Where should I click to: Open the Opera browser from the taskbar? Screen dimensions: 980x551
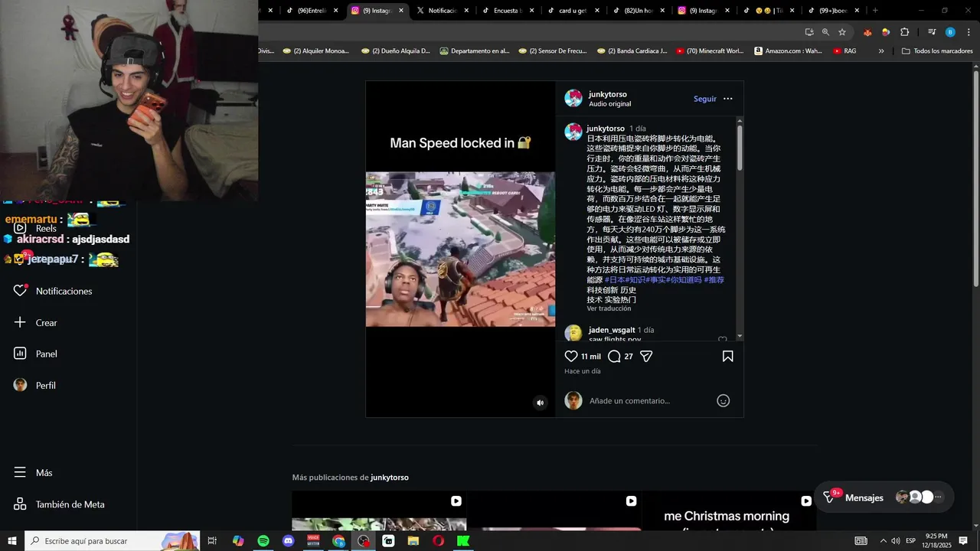tap(438, 541)
